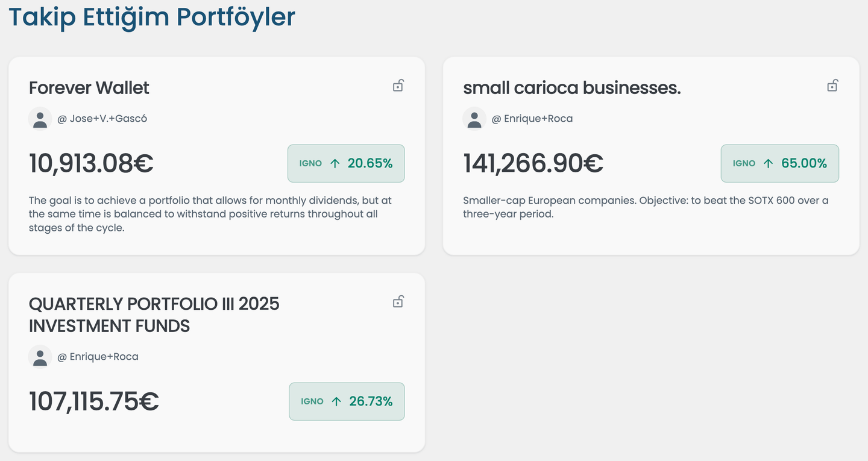Click the unlock icon on Forever Wallet card
Image resolution: width=868 pixels, height=461 pixels.
[x=398, y=86]
